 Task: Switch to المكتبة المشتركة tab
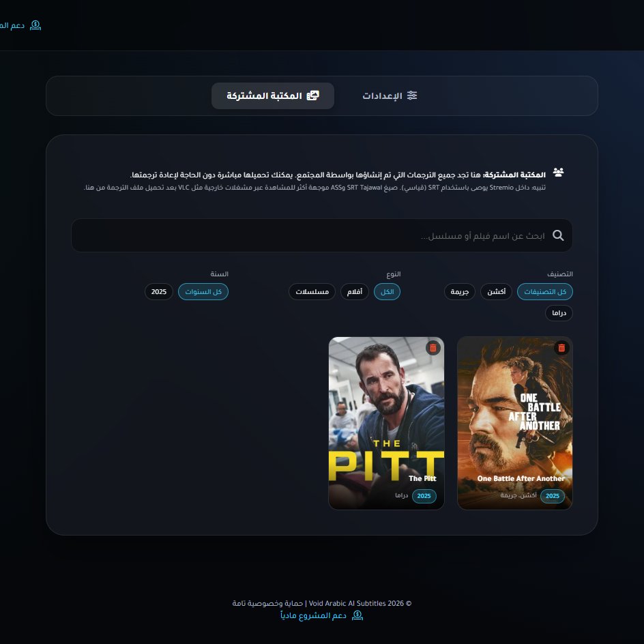[273, 96]
